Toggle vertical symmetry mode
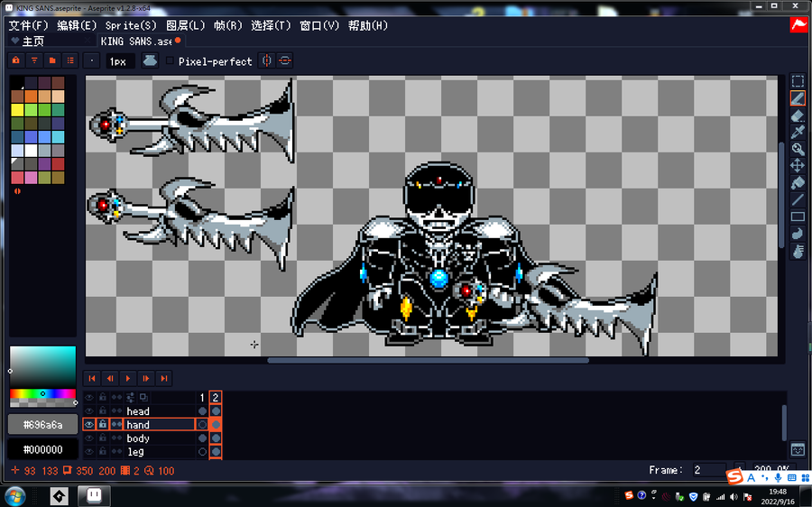812x507 pixels. [x=266, y=60]
